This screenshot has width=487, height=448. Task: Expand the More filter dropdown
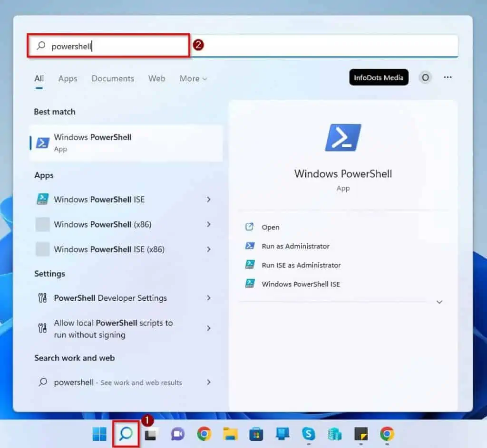(x=193, y=79)
